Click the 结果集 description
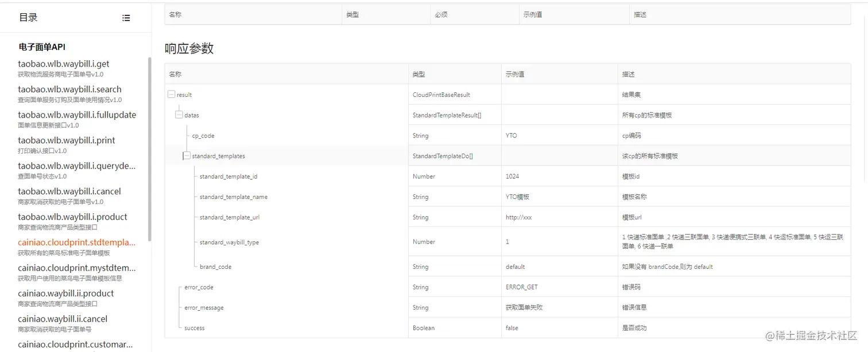Screen dimensions: 868x352 tap(631, 95)
